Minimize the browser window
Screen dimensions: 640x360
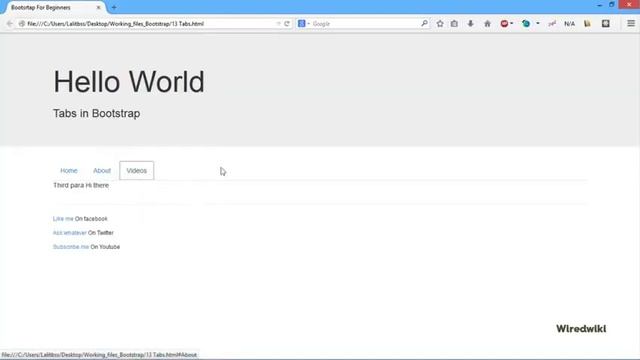[599, 5]
